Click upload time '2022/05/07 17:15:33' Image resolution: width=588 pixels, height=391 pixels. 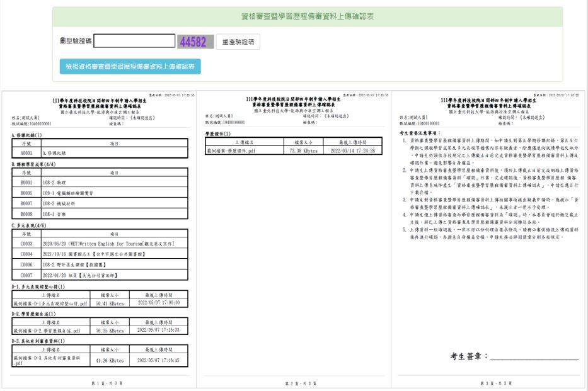pyautogui.click(x=158, y=330)
